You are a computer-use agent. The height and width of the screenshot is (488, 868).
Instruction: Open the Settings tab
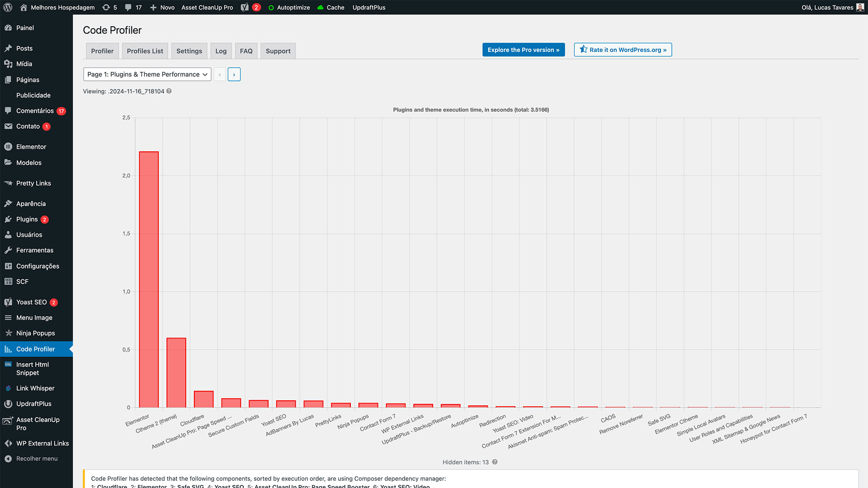(x=189, y=51)
